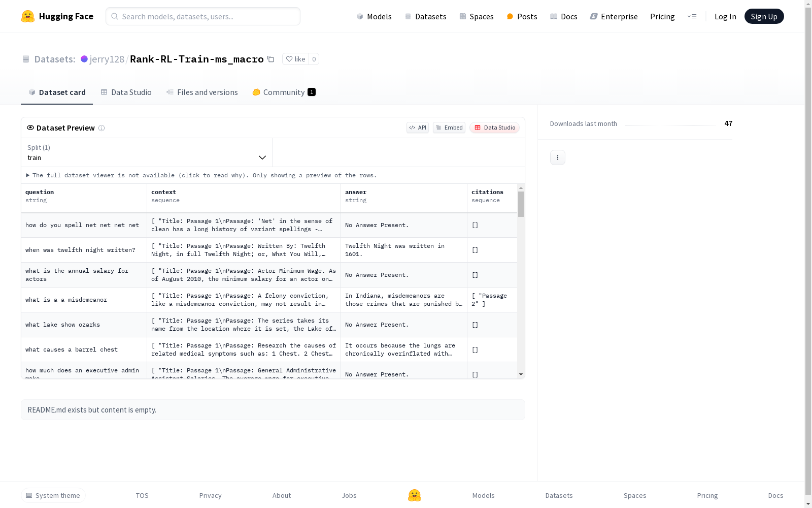Select row 'when was twelfth night written?'
812x508 pixels.
pyautogui.click(x=269, y=250)
